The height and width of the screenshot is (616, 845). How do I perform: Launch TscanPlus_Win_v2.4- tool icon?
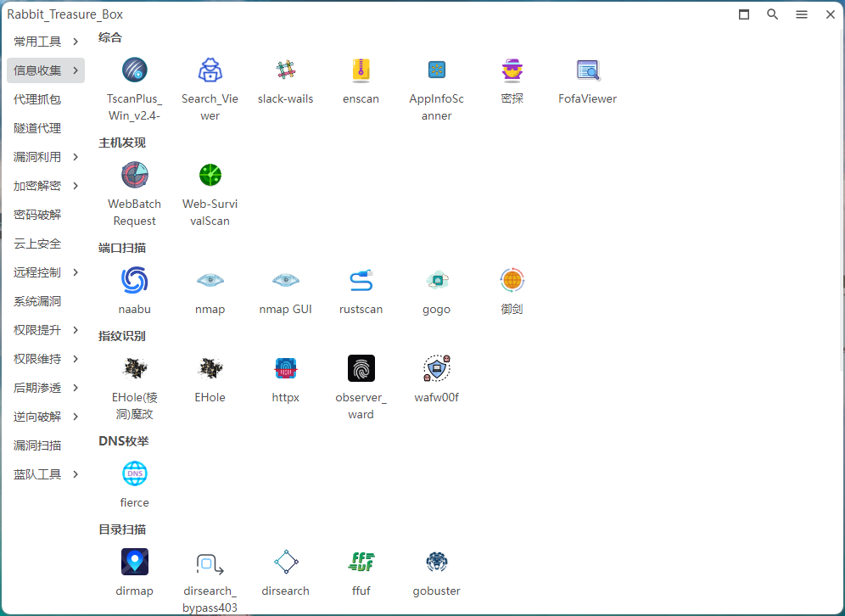click(x=134, y=70)
